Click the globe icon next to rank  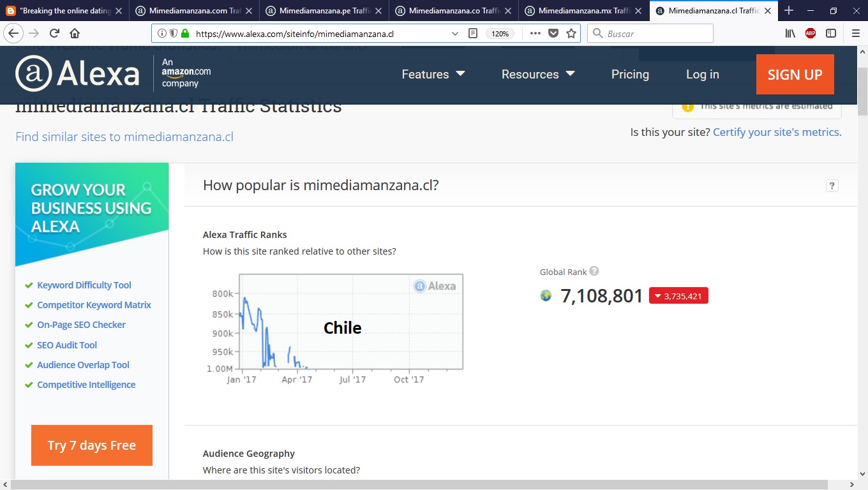[546, 295]
